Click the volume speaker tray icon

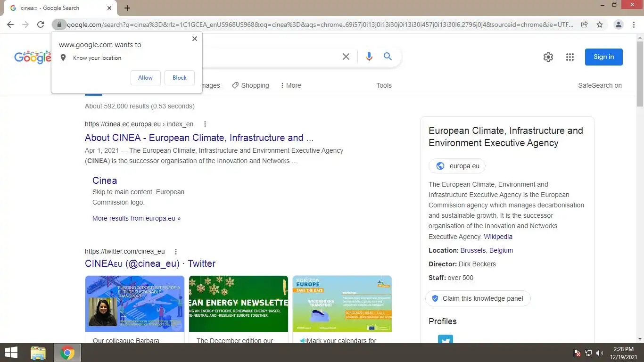click(600, 353)
